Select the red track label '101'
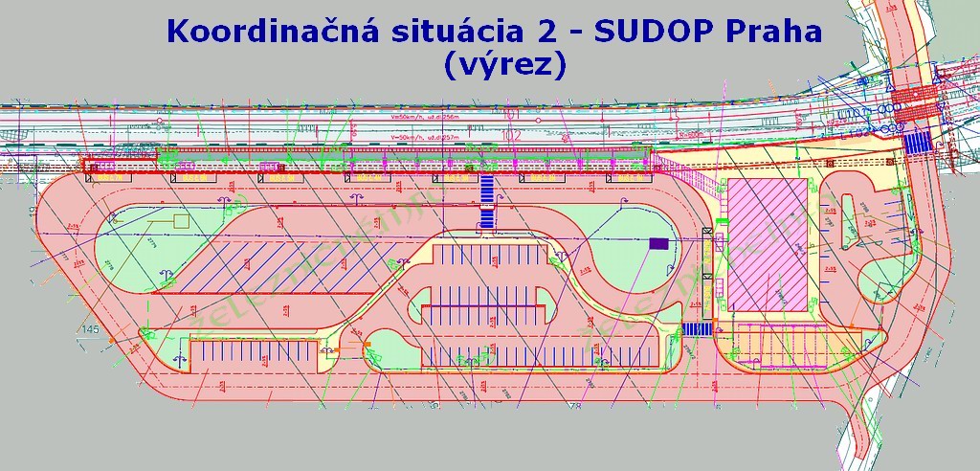The image size is (980, 471). 511,114
